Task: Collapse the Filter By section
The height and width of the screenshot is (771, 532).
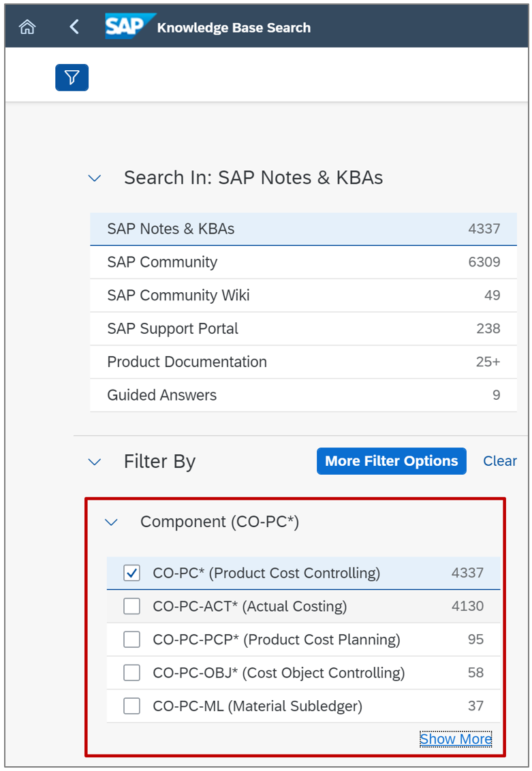Action: click(x=95, y=462)
